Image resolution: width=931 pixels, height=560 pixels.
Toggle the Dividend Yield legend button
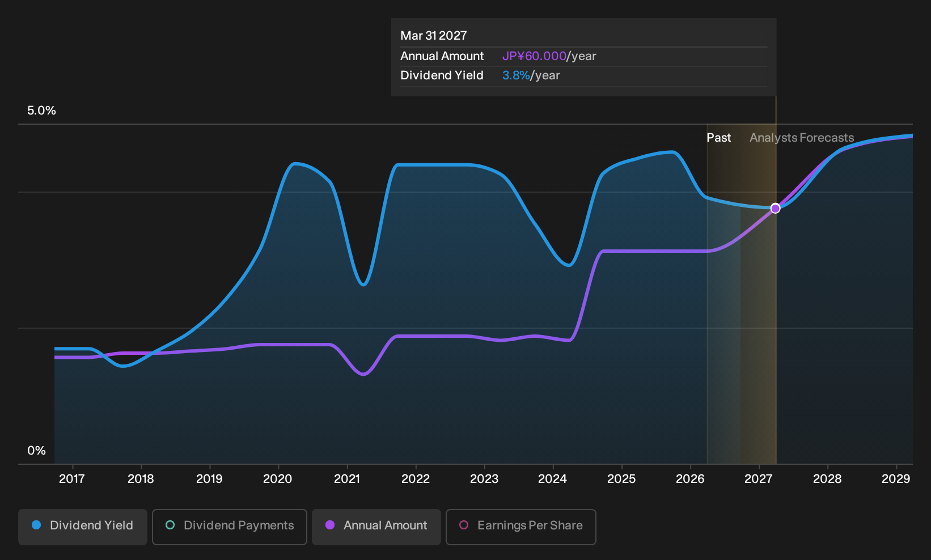point(83,527)
